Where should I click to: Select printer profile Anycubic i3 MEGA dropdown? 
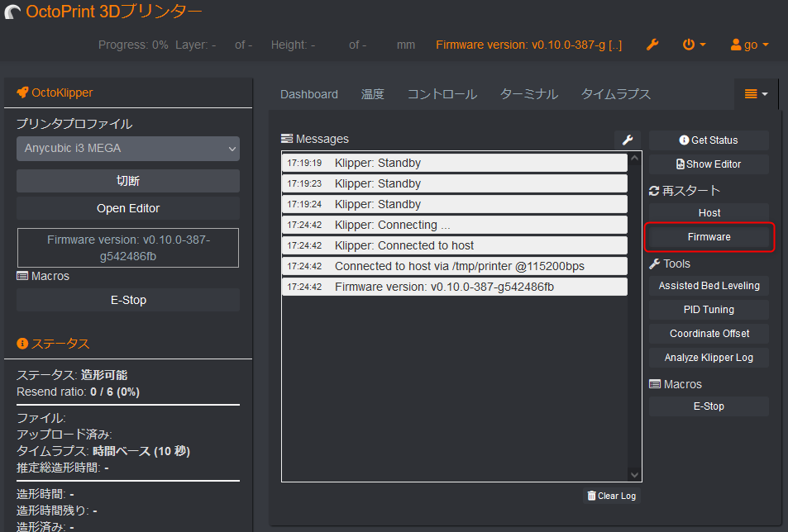128,149
